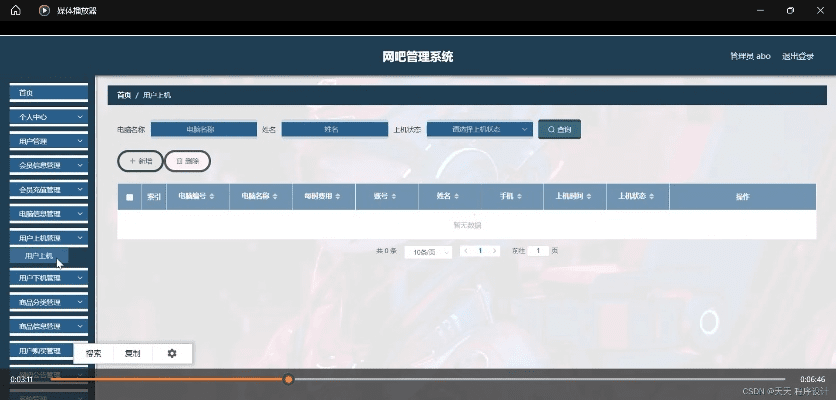Open 首页 in the left sidebar
The width and height of the screenshot is (836, 400).
[49, 93]
